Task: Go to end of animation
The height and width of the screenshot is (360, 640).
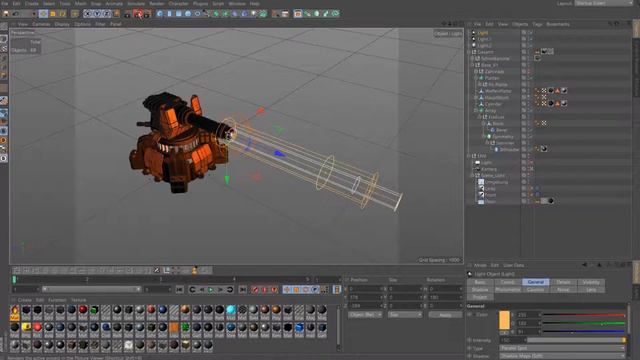Action: tap(242, 290)
